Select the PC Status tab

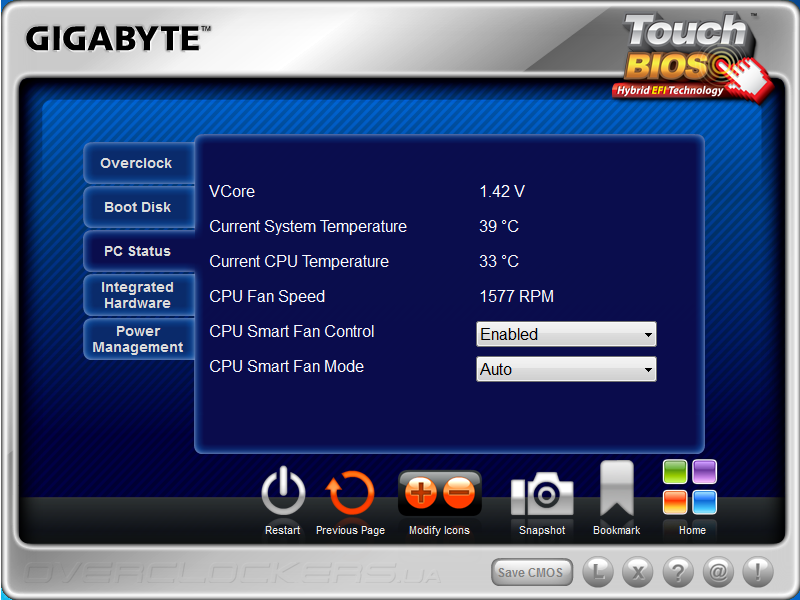[139, 251]
